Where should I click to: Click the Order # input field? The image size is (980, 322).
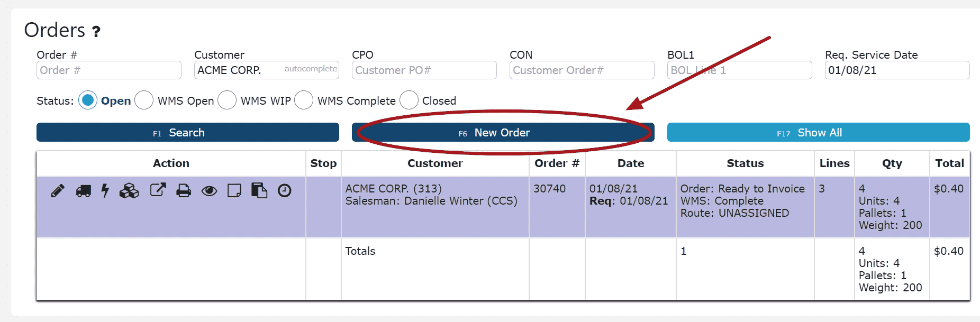click(108, 70)
